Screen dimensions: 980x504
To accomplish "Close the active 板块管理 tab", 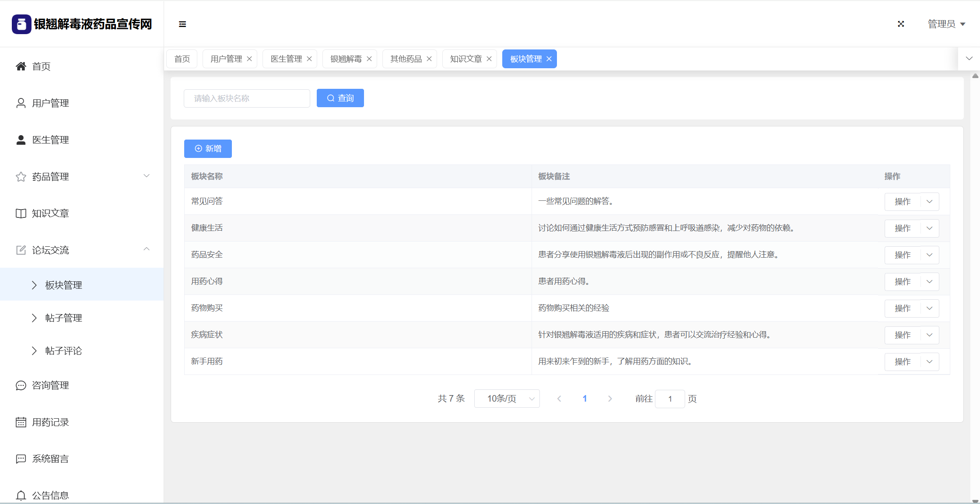I will pos(549,59).
